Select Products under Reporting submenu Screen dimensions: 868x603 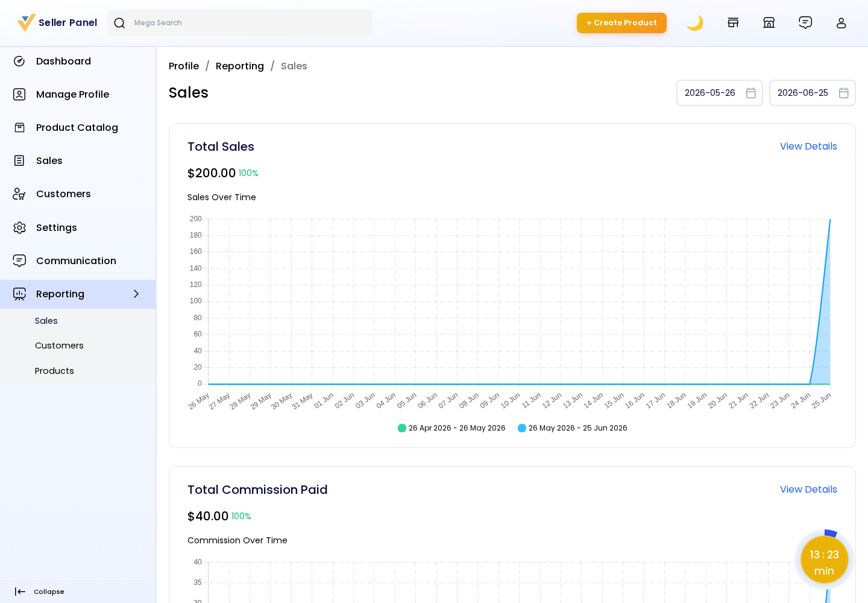54,371
